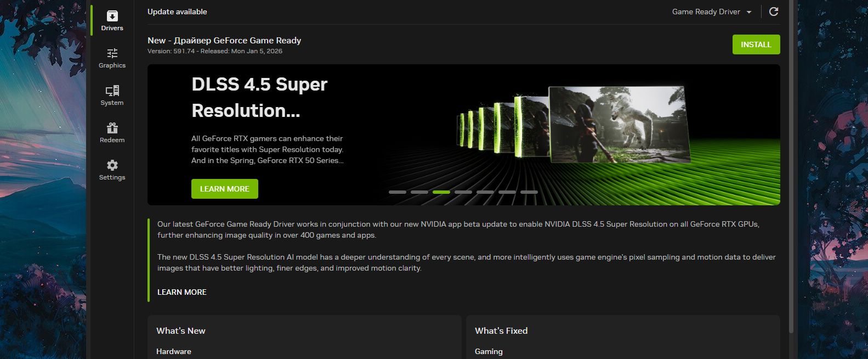Click the 'What's New' card heading
The width and height of the screenshot is (868, 359).
tap(181, 330)
